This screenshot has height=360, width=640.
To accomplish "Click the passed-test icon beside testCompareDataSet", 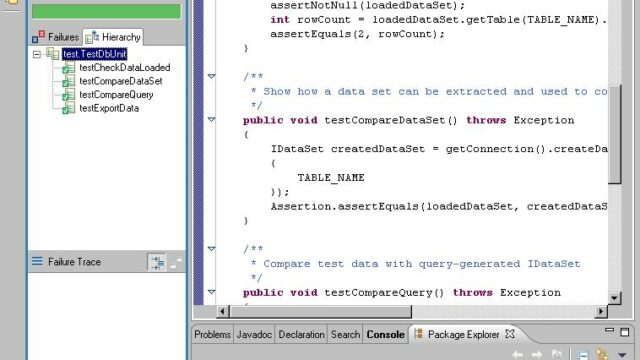I will [69, 81].
